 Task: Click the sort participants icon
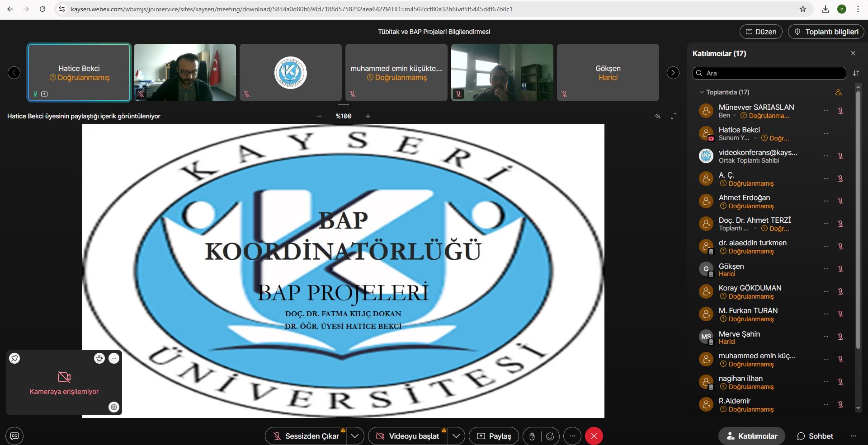(856, 73)
